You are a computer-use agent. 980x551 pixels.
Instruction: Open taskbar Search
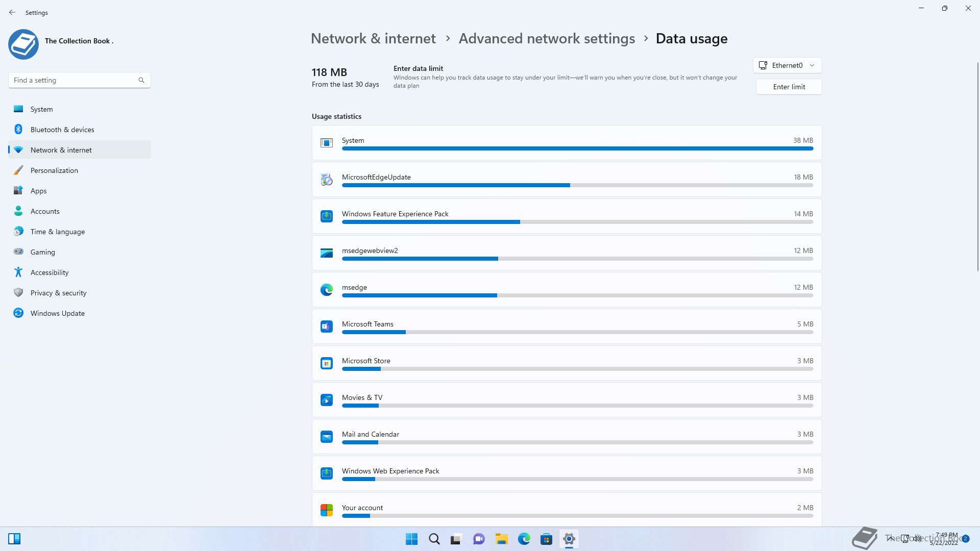coord(434,539)
